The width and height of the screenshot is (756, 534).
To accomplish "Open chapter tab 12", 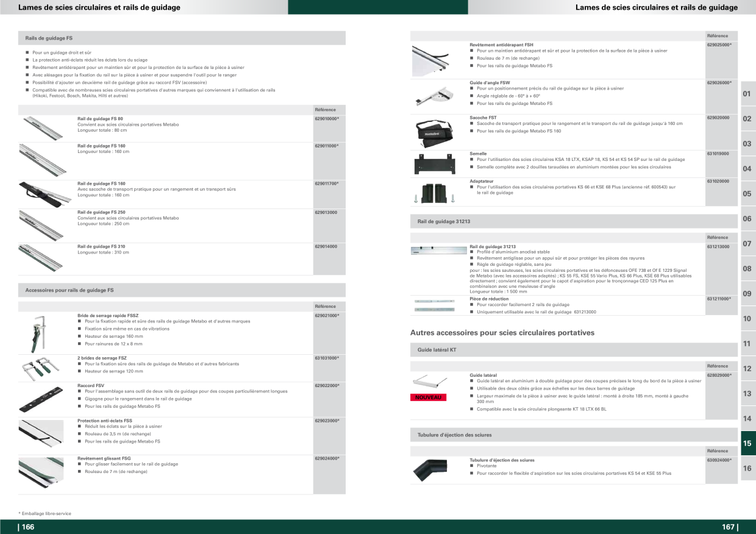I will 748,369.
